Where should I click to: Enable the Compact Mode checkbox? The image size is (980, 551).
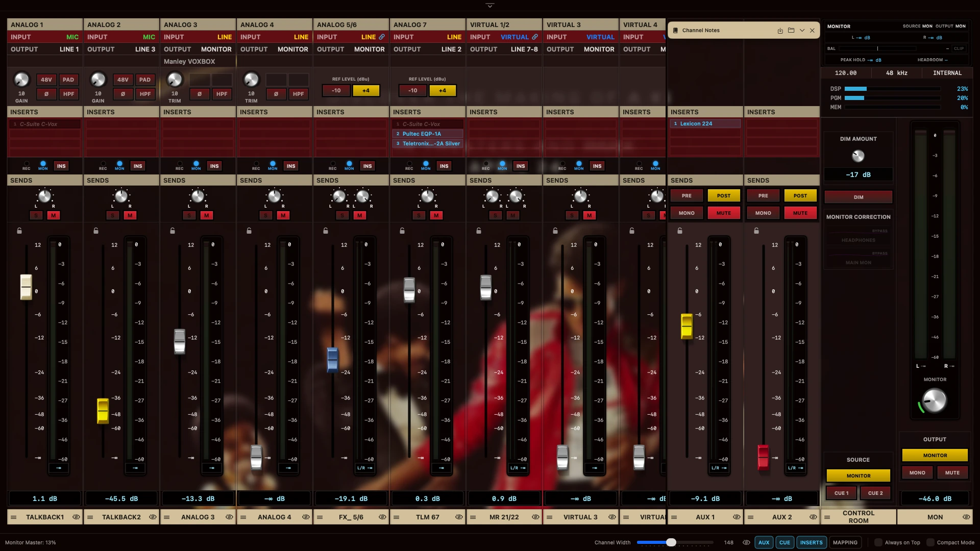coord(930,542)
